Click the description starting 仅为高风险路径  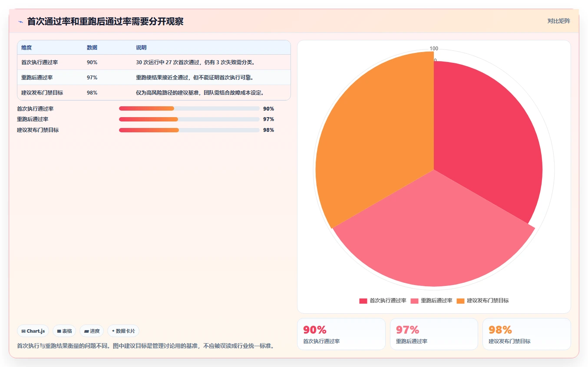pyautogui.click(x=200, y=93)
